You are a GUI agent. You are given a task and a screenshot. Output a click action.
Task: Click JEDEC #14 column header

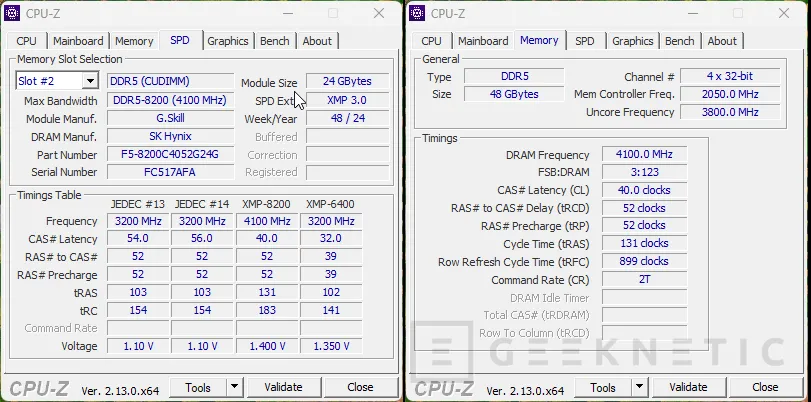click(202, 204)
